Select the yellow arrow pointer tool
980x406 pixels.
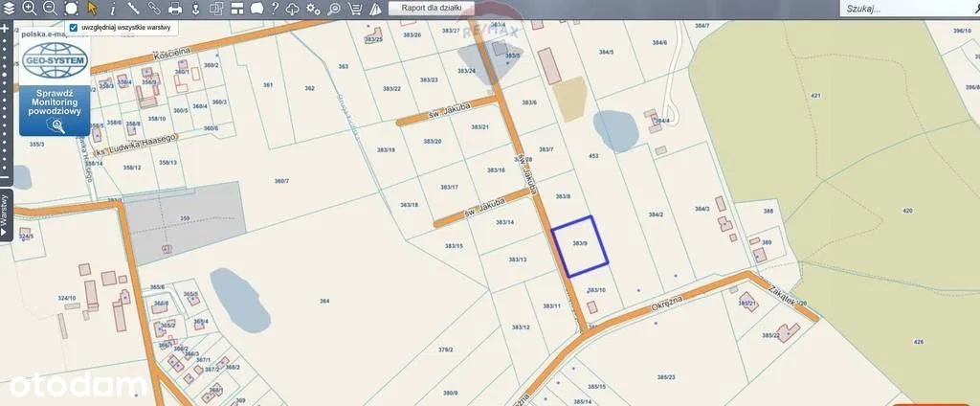(x=92, y=8)
